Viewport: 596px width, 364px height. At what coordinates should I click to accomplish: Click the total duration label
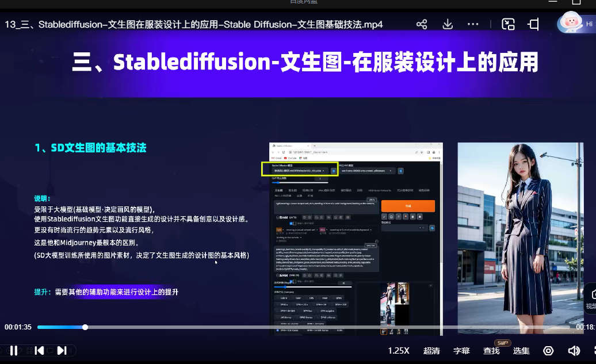click(586, 327)
